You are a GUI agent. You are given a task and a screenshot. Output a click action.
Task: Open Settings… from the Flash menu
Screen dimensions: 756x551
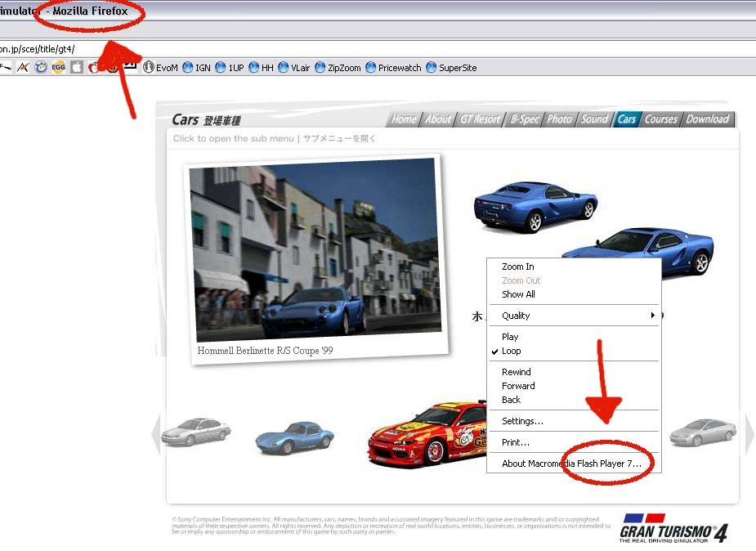[x=574, y=421]
